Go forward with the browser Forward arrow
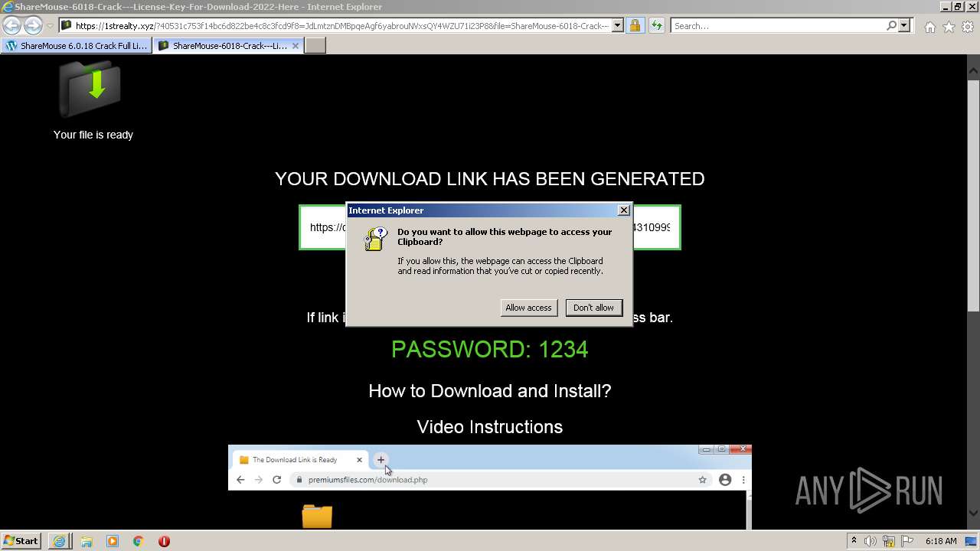Image resolution: width=980 pixels, height=551 pixels. pyautogui.click(x=33, y=25)
